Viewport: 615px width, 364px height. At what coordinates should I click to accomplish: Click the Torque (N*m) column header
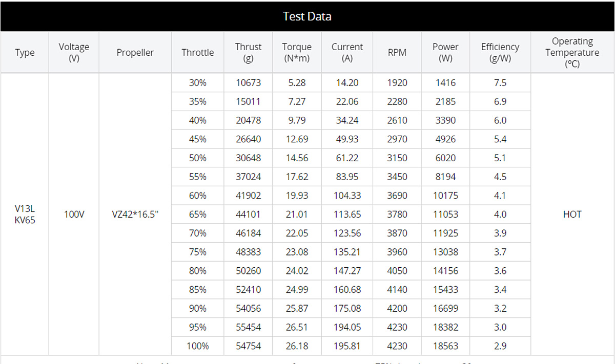(297, 52)
